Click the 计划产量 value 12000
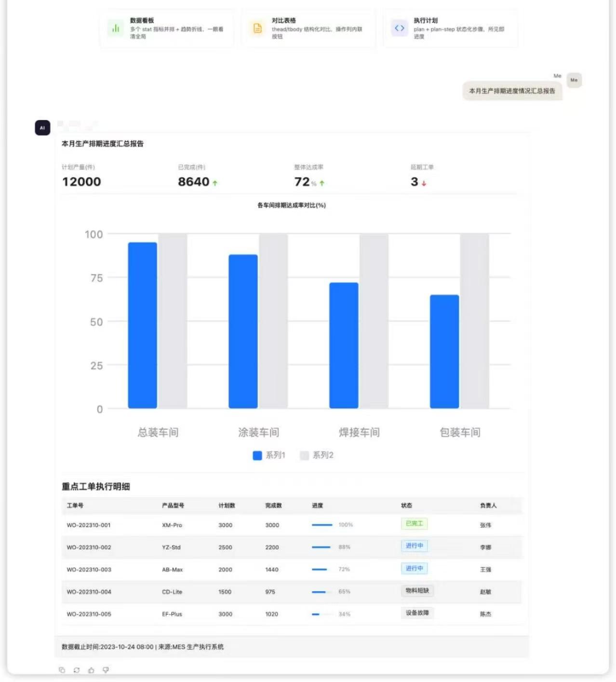 click(81, 182)
